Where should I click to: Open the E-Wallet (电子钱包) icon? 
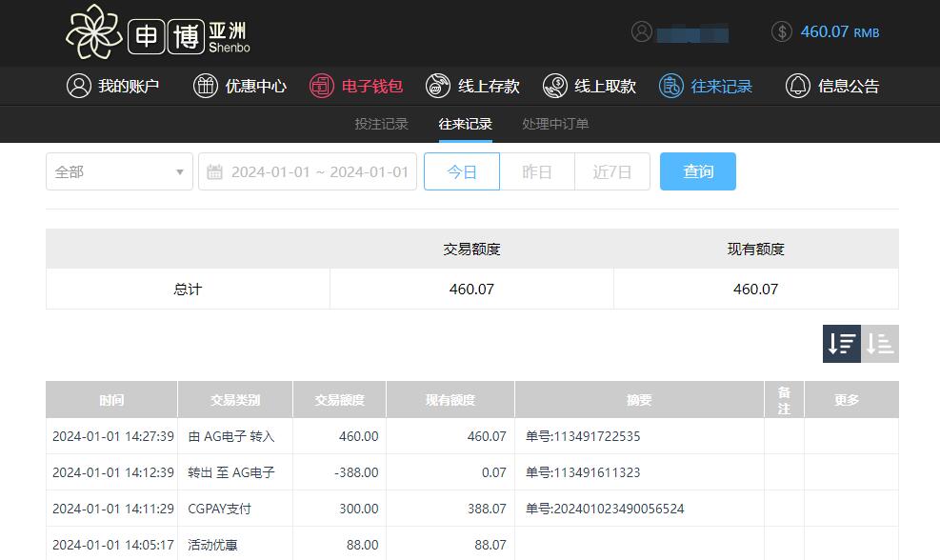click(x=322, y=86)
